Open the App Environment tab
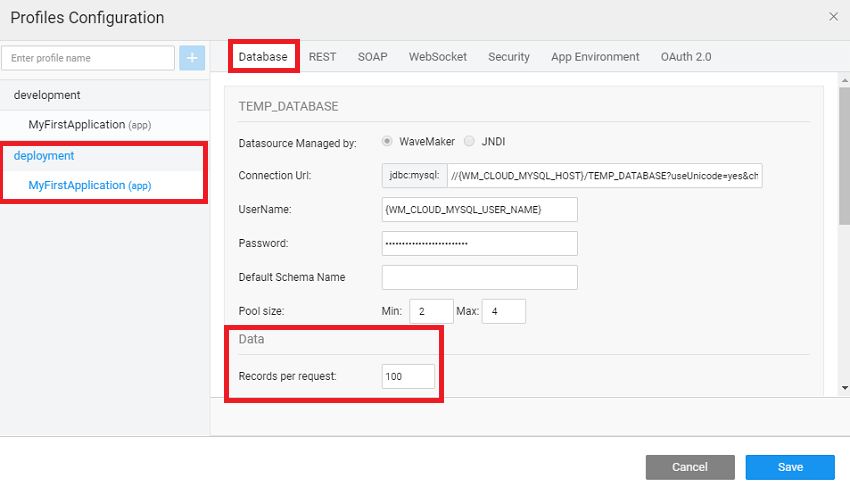This screenshot has height=495, width=850. tap(595, 57)
